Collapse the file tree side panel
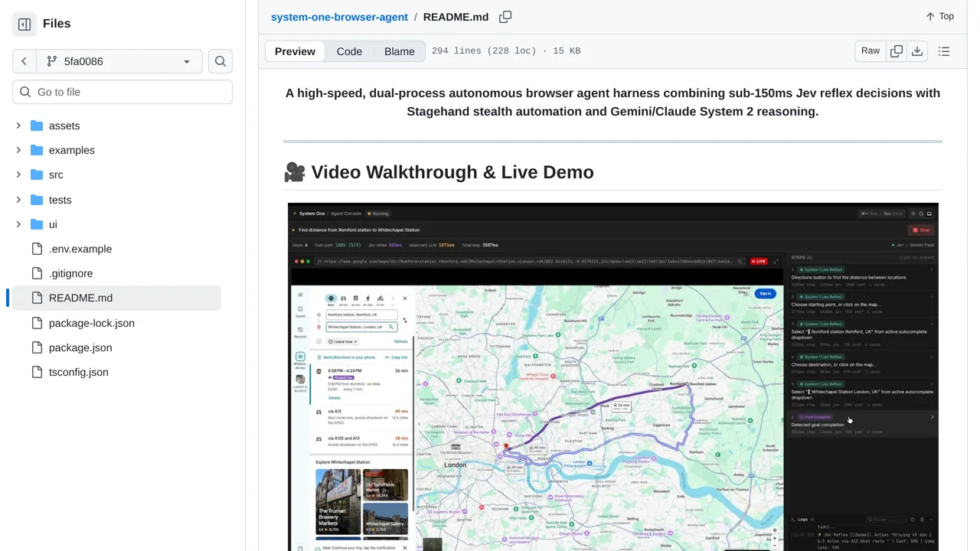 coord(24,24)
